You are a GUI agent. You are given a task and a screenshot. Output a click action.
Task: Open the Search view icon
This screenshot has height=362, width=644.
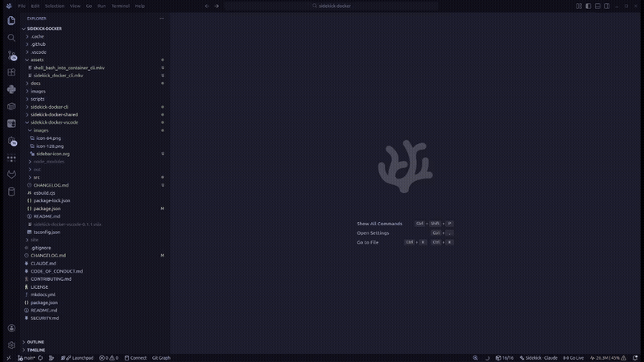pos(11,38)
